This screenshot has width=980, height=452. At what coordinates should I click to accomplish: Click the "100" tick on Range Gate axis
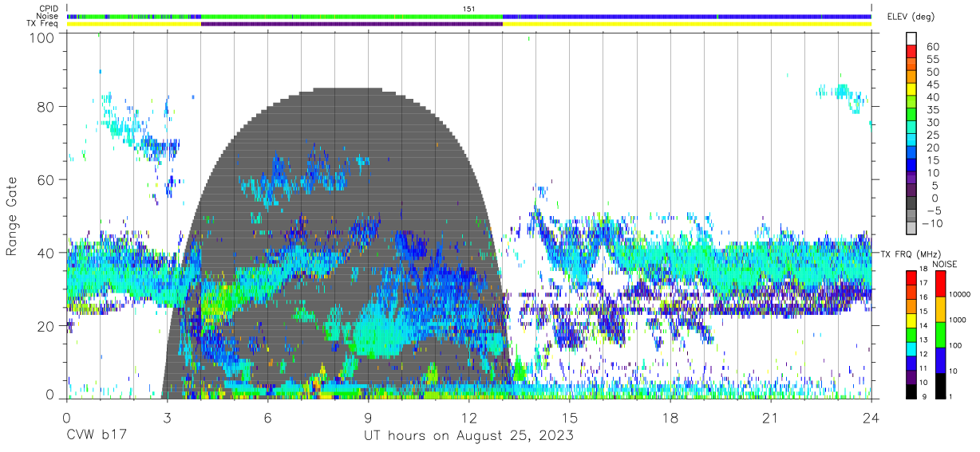coord(42,36)
